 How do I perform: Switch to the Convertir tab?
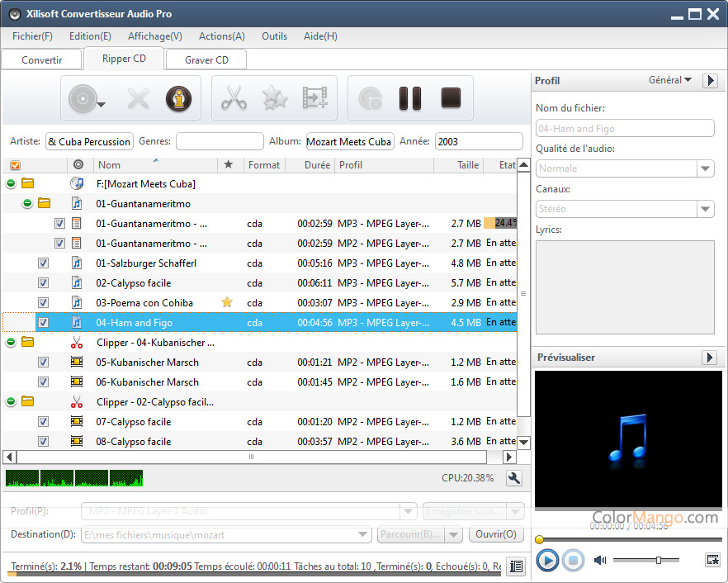(x=42, y=60)
